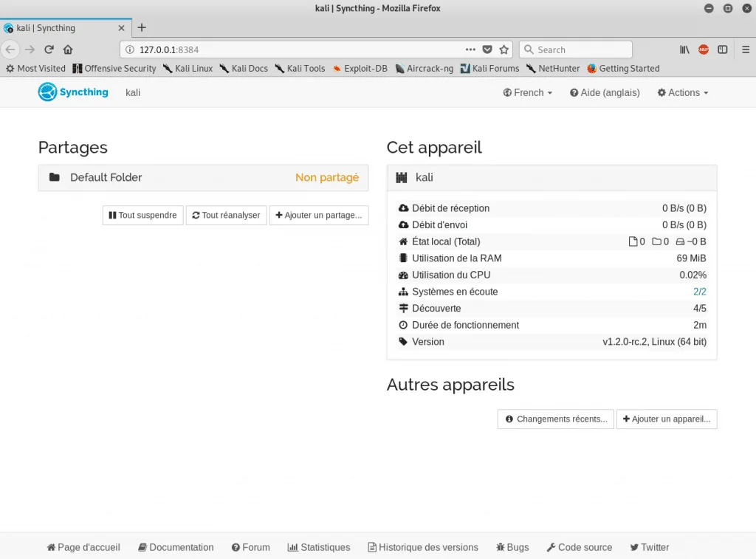Open the Library icon in the toolbar
Screen dimensions: 756x559
684,49
